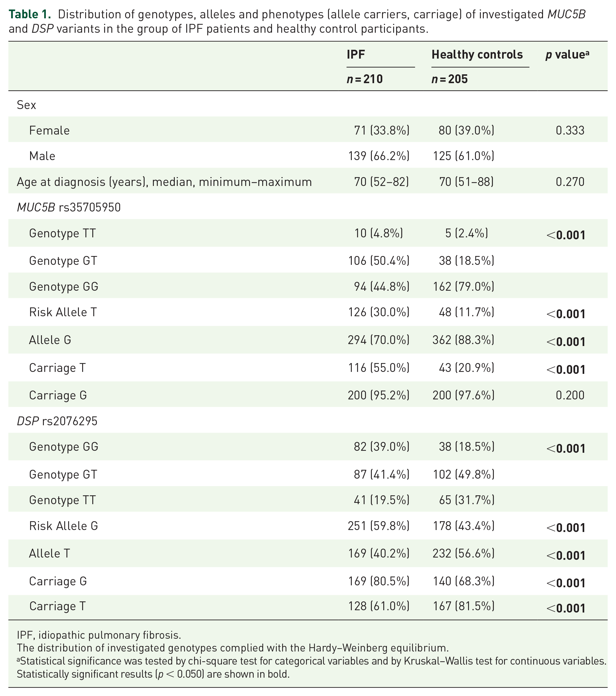Select the IPF column header

(x=356, y=54)
